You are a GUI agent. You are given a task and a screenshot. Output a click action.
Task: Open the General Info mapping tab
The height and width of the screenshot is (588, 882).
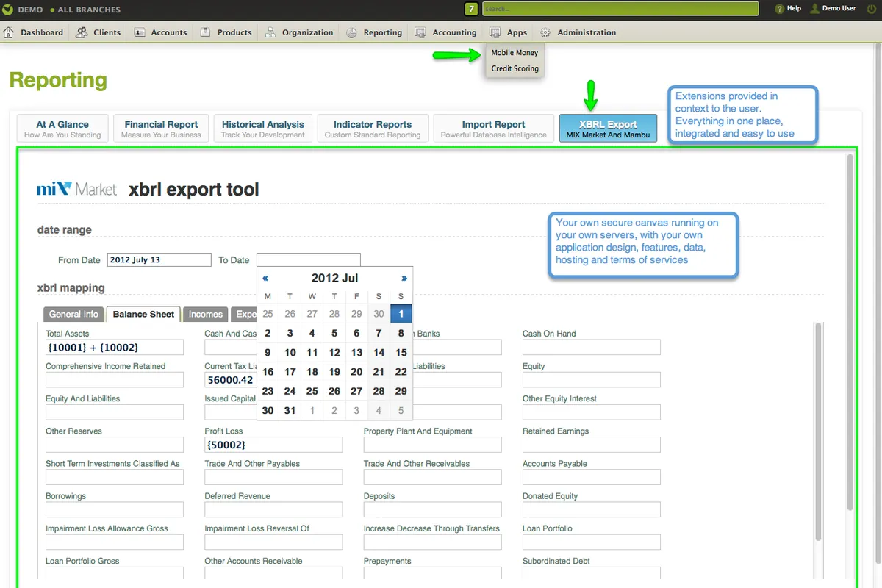coord(73,314)
